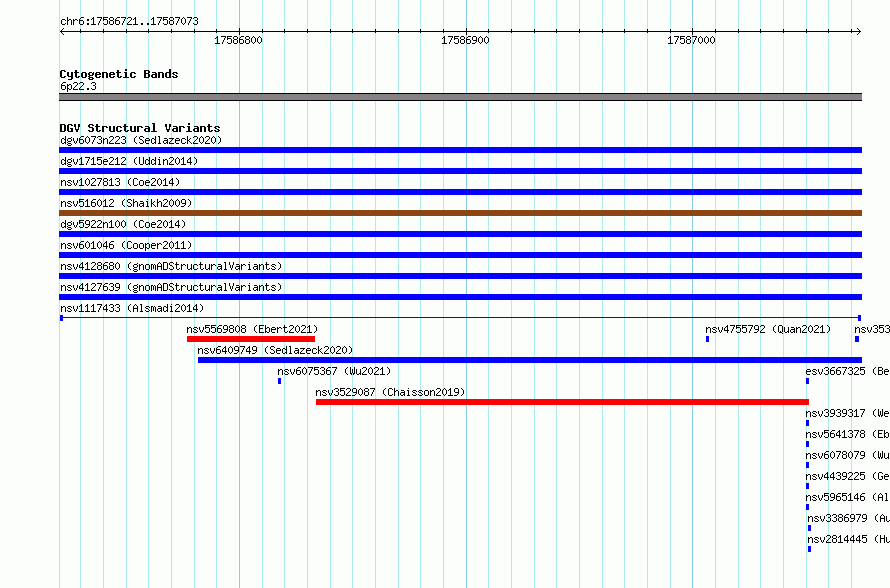Click the nsv4128680 gnomAD variant bar
This screenshot has width=890, height=588.
tap(460, 276)
